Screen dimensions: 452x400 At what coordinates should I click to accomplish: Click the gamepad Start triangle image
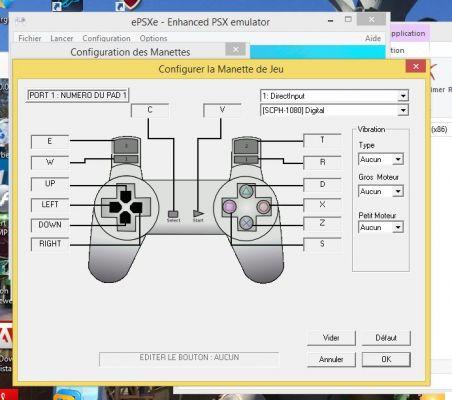[x=198, y=214]
